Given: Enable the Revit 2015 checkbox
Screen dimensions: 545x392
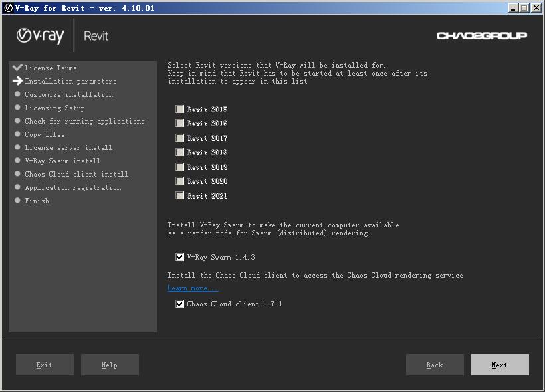Looking at the screenshot, I should pos(179,109).
